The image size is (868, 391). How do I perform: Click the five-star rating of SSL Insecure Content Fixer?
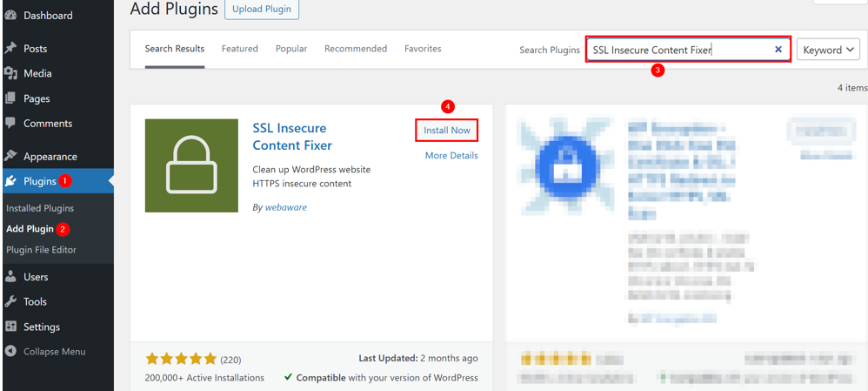pos(181,359)
